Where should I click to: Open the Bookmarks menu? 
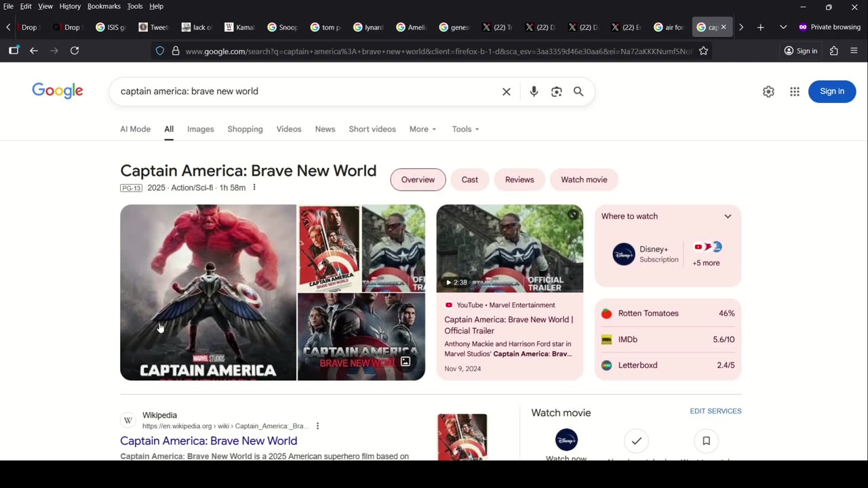click(104, 6)
